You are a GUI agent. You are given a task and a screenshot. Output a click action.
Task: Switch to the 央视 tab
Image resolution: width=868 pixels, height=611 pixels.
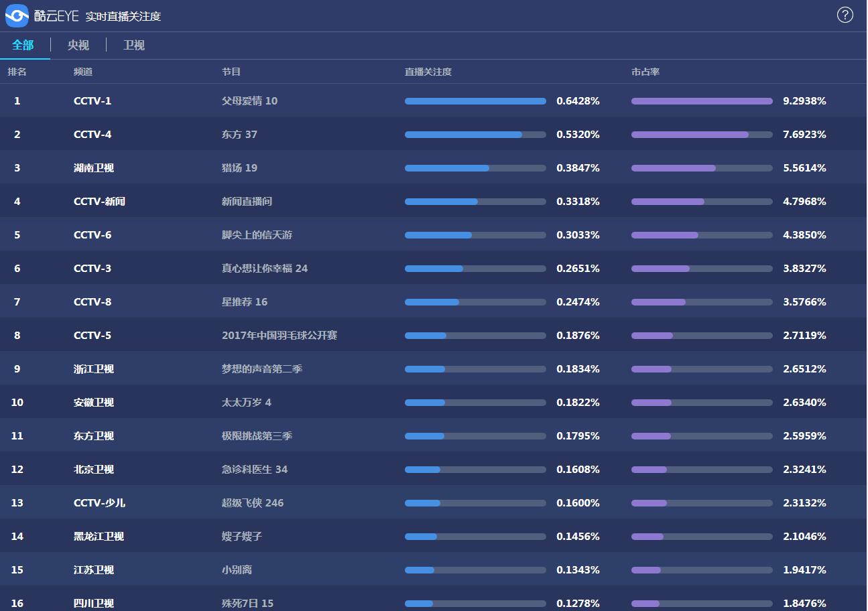(x=78, y=45)
